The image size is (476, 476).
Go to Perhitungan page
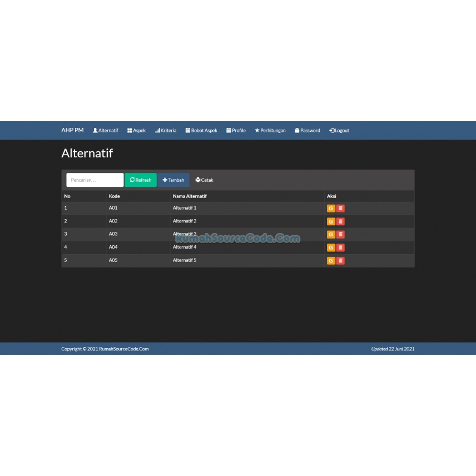coord(270,131)
